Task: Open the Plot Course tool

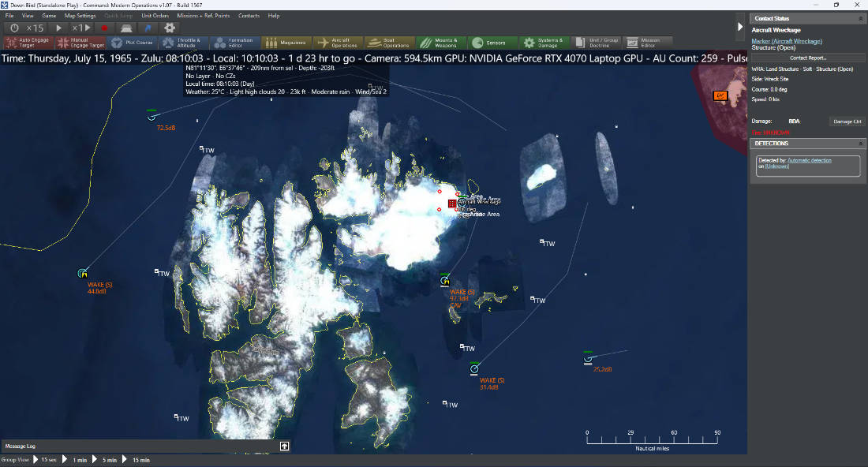Action: (x=132, y=43)
